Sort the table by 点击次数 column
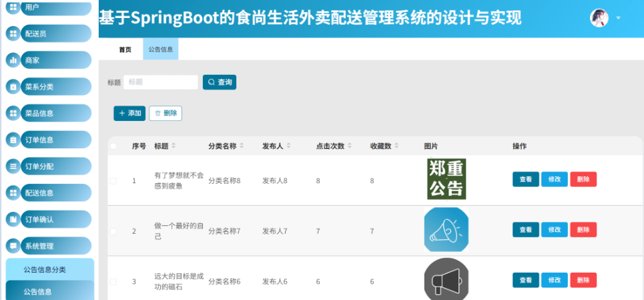Screen dimensions: 644x300 [x=350, y=146]
